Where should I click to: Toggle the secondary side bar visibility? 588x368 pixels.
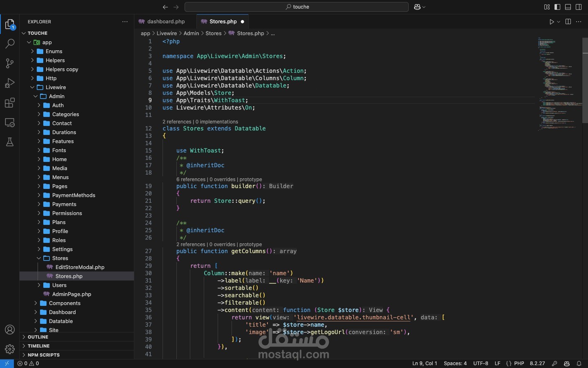pos(579,7)
